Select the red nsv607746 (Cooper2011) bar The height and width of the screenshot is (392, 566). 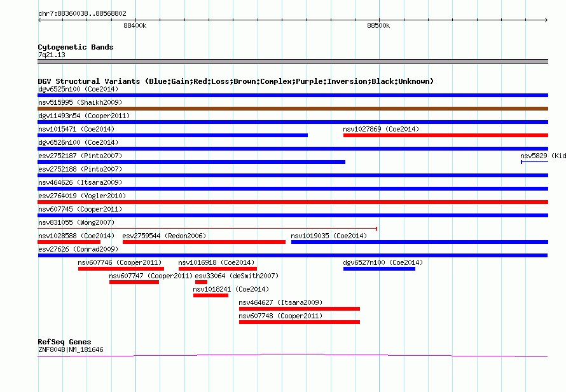(x=121, y=269)
